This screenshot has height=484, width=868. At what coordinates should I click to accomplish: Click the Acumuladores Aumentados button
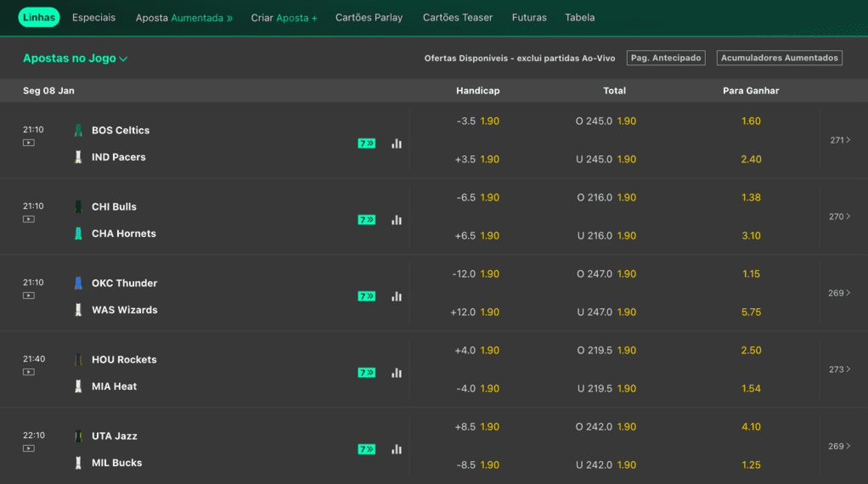(x=780, y=58)
